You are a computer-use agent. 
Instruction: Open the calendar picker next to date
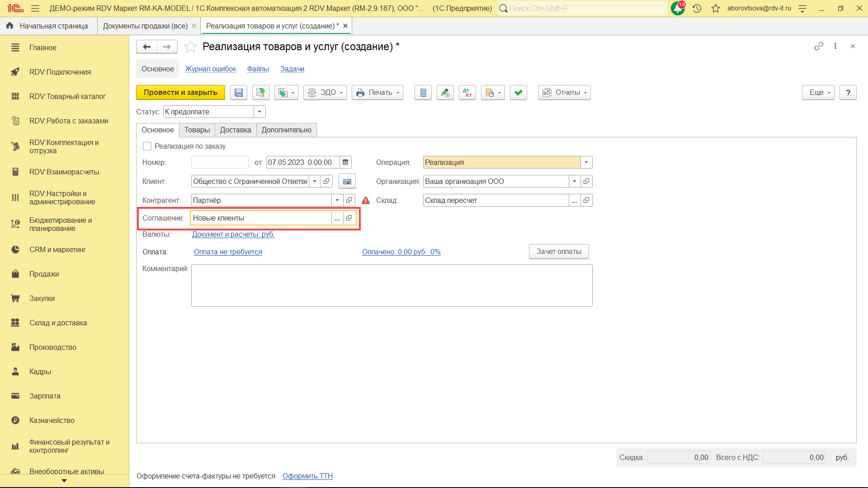(x=345, y=162)
